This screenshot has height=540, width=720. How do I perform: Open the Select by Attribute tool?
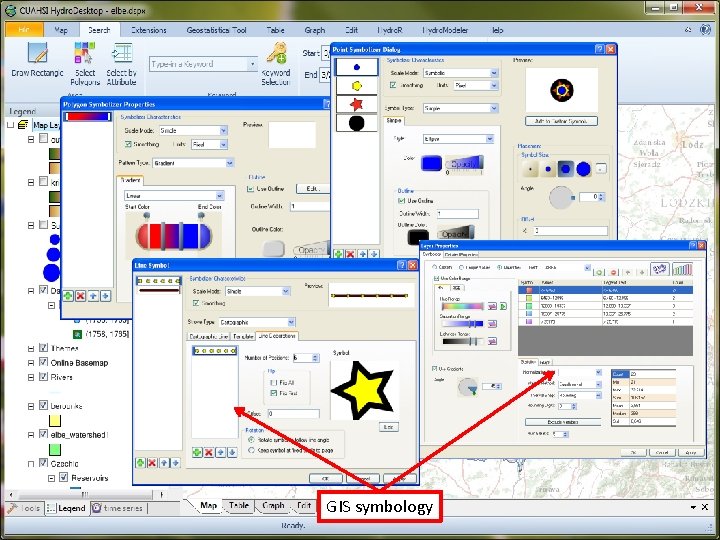[x=122, y=63]
